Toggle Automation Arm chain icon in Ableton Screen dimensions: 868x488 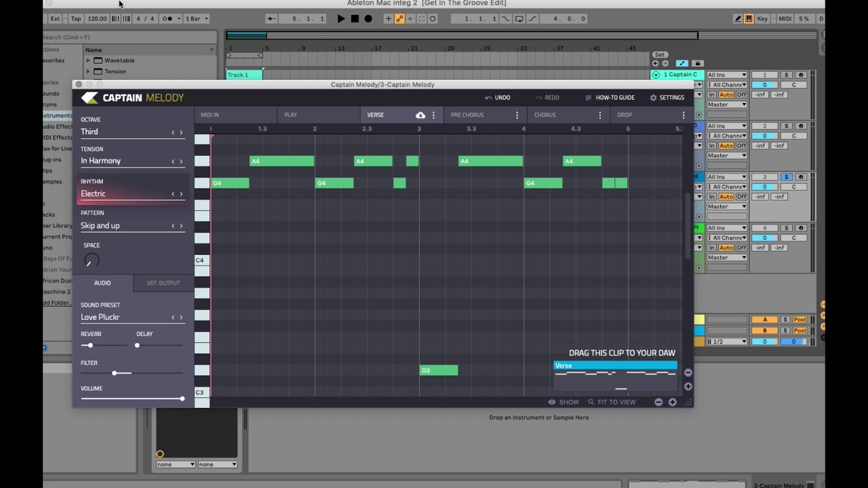(399, 18)
